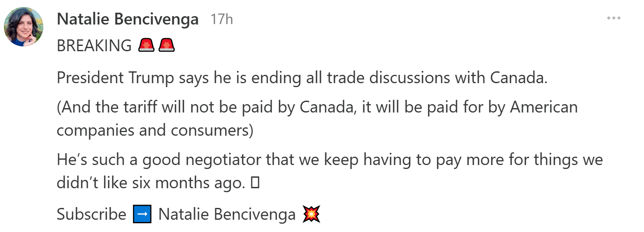Click the sentence starting "President Trump says"
Screen dimensions: 644x232
coord(302,78)
